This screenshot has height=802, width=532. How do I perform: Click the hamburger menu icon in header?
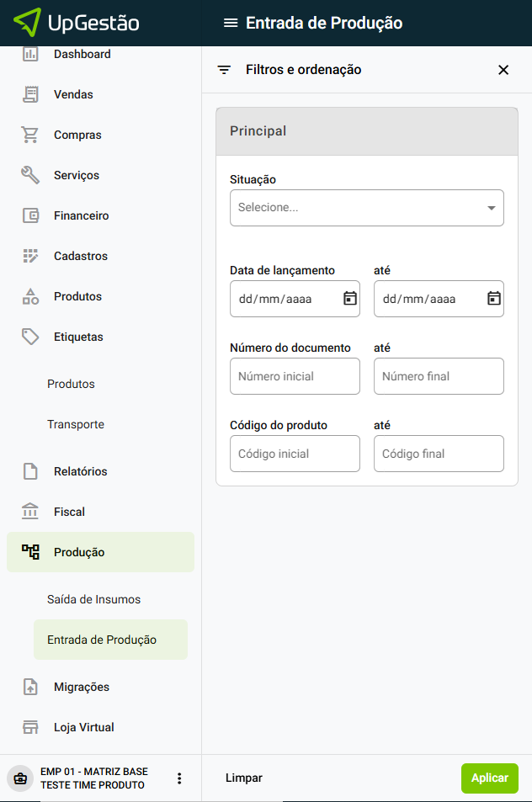coord(230,23)
